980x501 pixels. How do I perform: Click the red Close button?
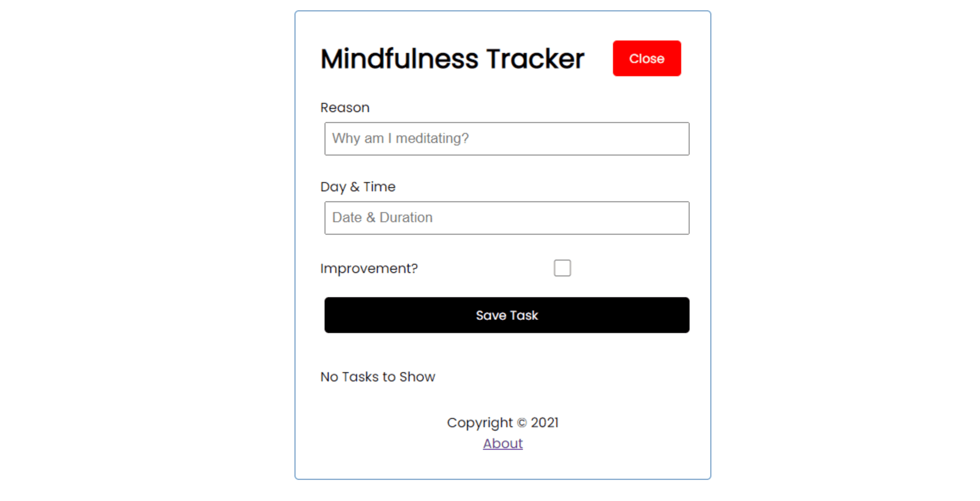pos(646,58)
